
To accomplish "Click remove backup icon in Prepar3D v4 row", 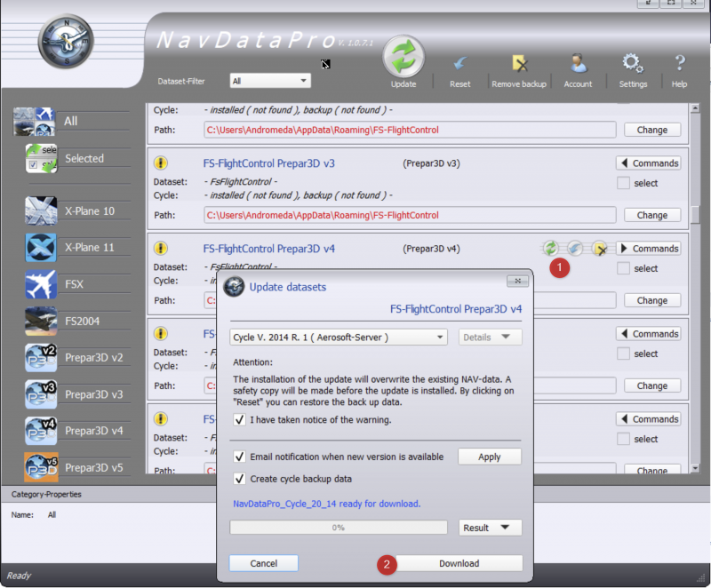I will pos(599,248).
